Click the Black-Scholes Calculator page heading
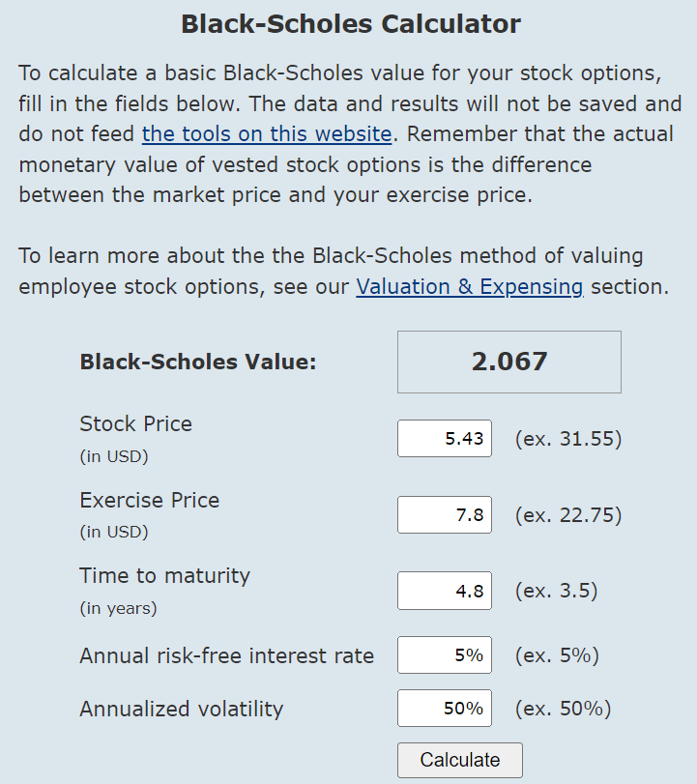The image size is (697, 784). pos(351,24)
